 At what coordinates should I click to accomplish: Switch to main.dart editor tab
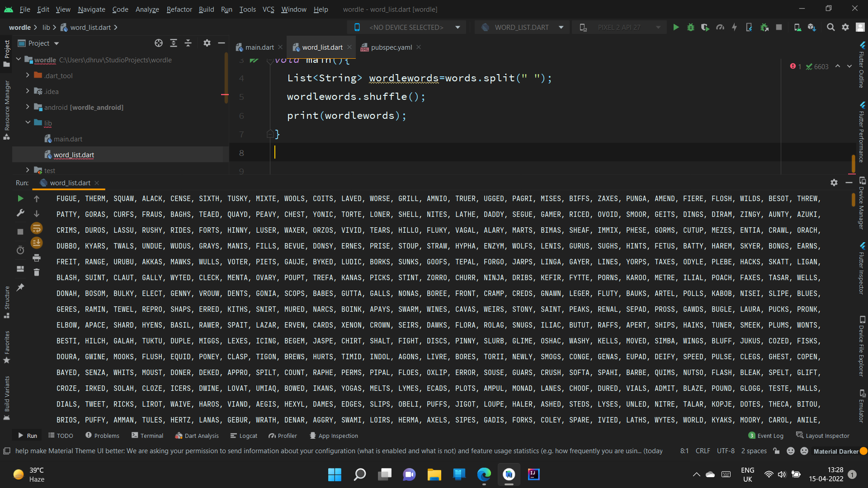tap(259, 47)
